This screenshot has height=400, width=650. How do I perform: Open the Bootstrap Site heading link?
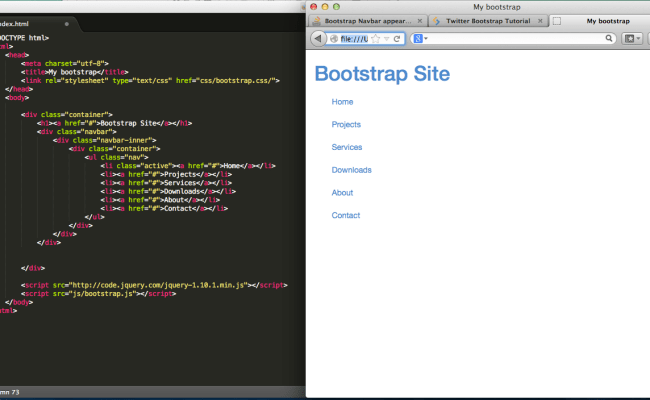coord(382,74)
